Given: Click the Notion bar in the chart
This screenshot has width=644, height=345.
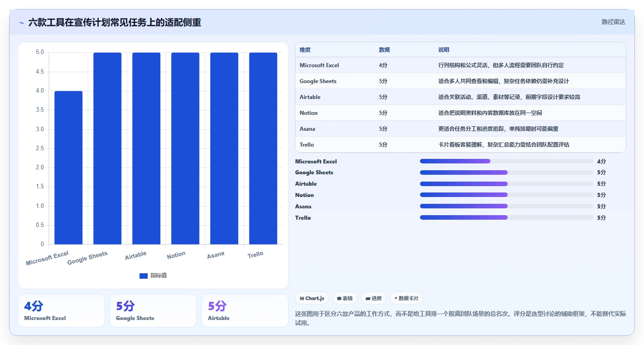Looking at the screenshot, I should 185,148.
